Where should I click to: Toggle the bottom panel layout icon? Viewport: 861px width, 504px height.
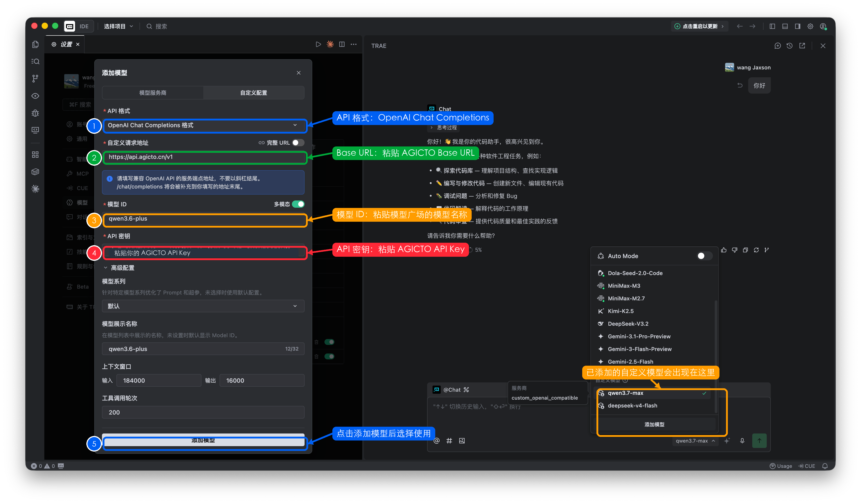785,26
